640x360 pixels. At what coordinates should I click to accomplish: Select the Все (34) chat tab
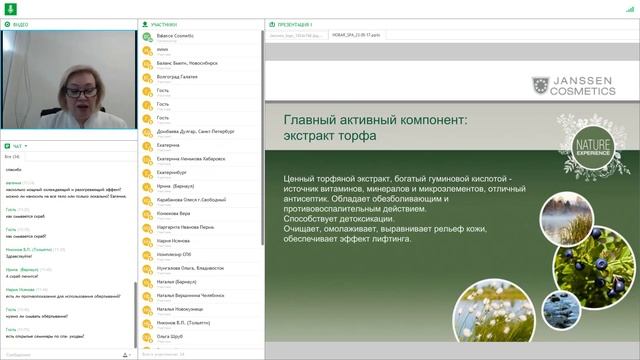point(12,157)
